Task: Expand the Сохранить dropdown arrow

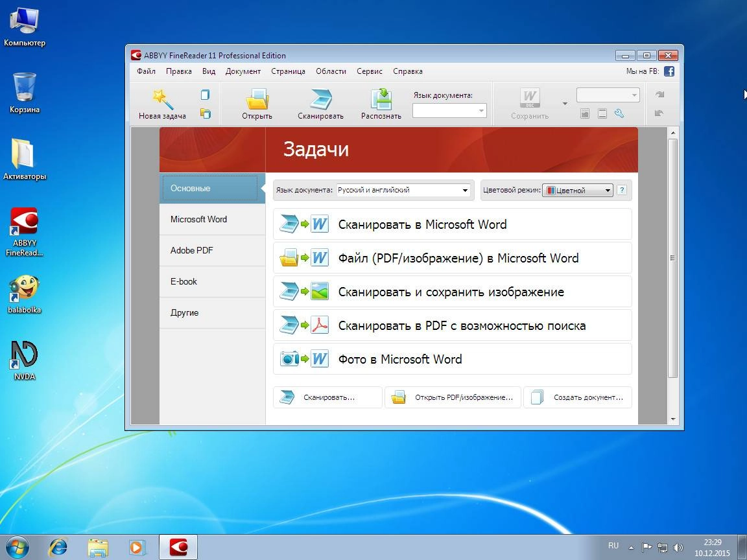Action: point(565,103)
